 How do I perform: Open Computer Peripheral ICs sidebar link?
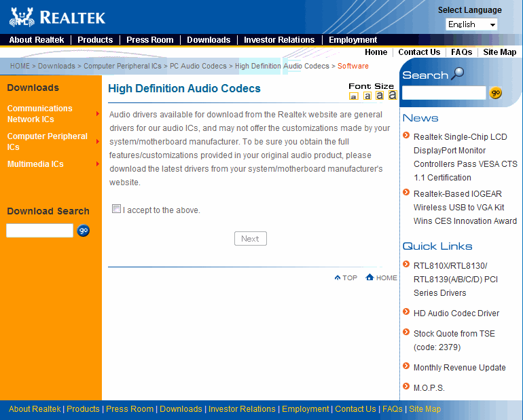tap(48, 142)
